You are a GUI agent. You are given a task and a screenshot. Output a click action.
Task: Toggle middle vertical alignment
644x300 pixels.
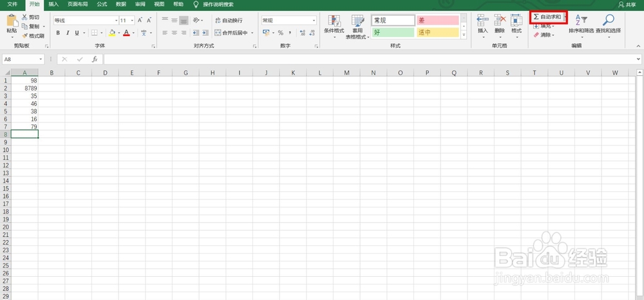click(x=174, y=20)
